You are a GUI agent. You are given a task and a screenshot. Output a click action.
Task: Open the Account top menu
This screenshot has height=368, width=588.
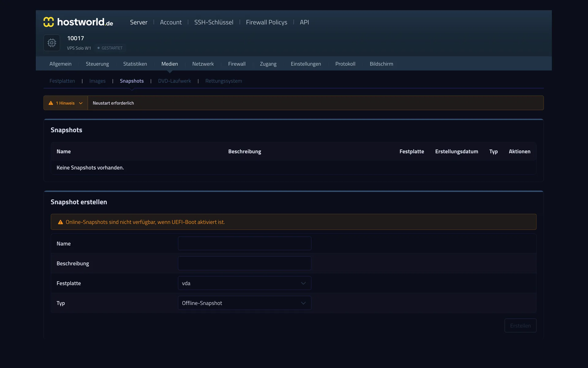point(171,22)
